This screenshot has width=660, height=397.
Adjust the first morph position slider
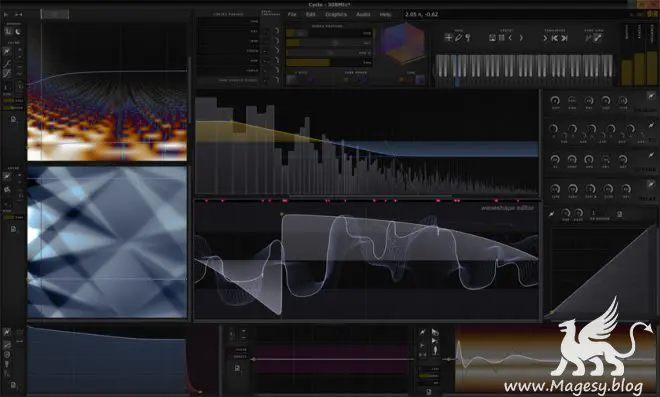point(329,33)
